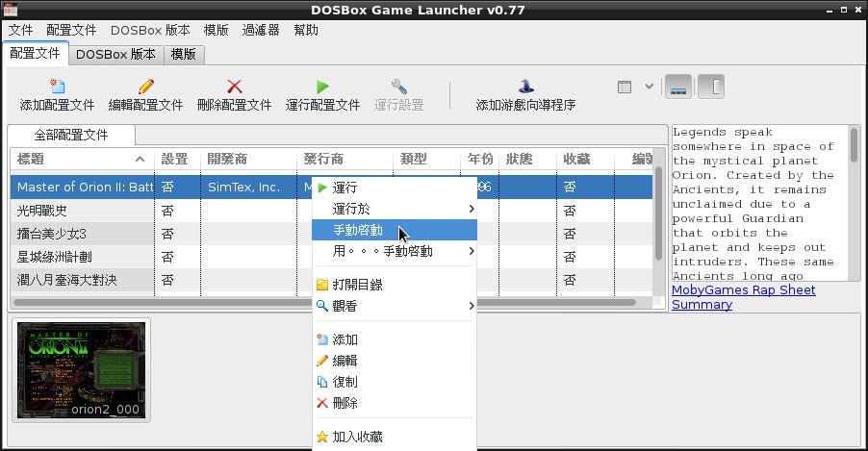Image resolution: width=868 pixels, height=451 pixels.
Task: Expand the 運行於 submenu
Action: point(395,209)
